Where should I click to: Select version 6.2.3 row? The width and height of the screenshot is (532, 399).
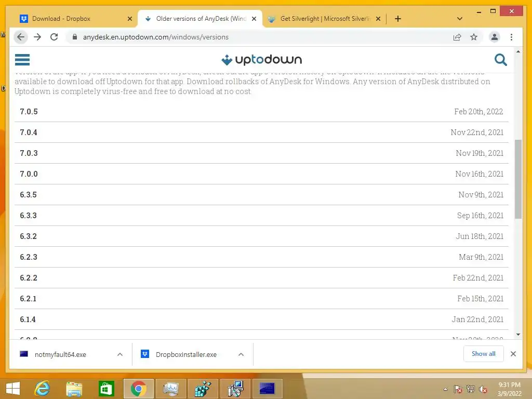coord(261,257)
